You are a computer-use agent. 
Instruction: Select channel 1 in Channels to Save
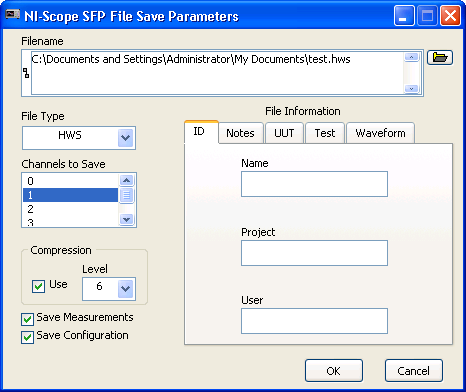[x=70, y=195]
